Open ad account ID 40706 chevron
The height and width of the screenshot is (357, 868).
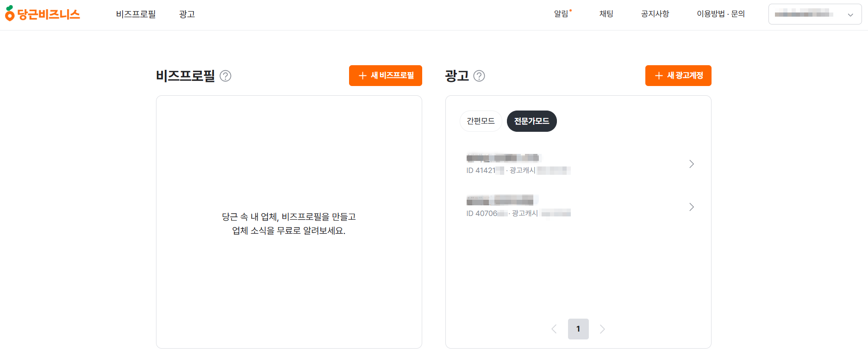[x=691, y=207]
